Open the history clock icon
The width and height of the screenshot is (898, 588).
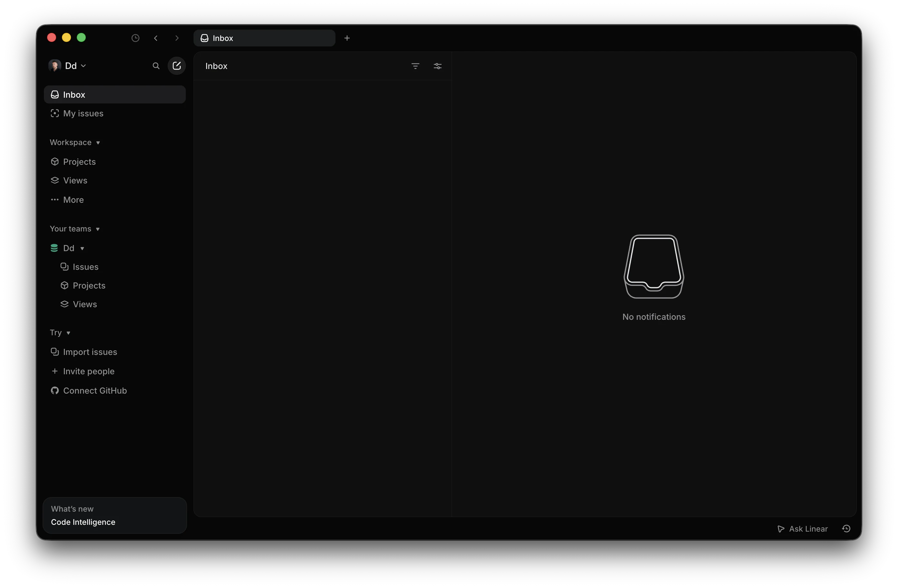coord(135,38)
